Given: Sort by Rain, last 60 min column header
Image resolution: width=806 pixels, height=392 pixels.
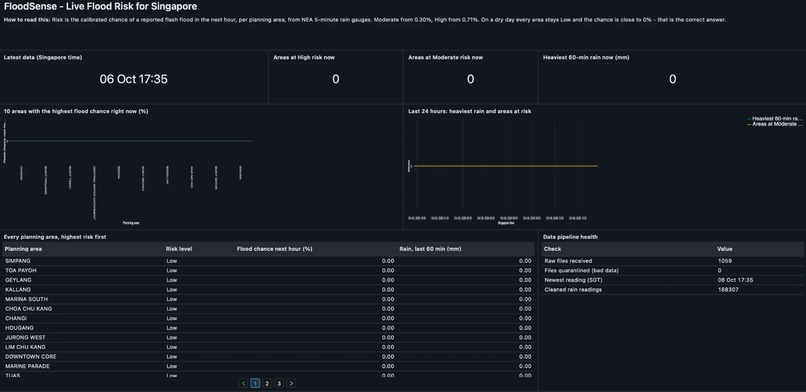Looking at the screenshot, I should point(430,249).
